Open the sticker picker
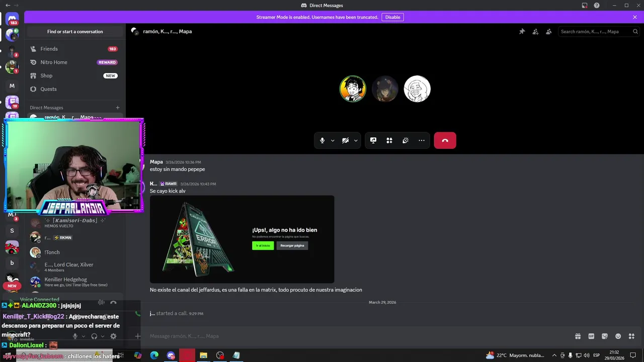Image resolution: width=644 pixels, height=362 pixels. 605,336
